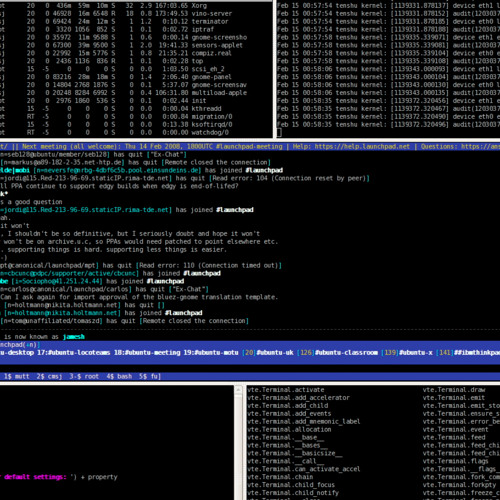Click the 'init' process name in top
500x500 pixels.
point(199,101)
